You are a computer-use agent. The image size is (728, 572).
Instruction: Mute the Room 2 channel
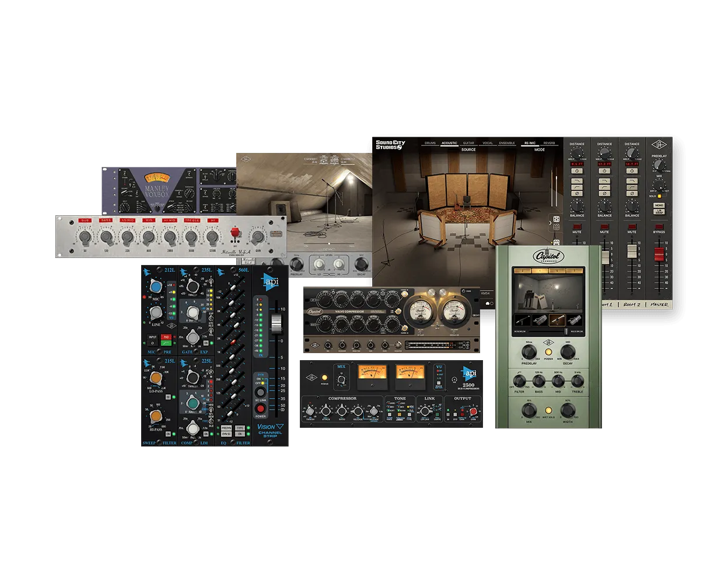[632, 226]
